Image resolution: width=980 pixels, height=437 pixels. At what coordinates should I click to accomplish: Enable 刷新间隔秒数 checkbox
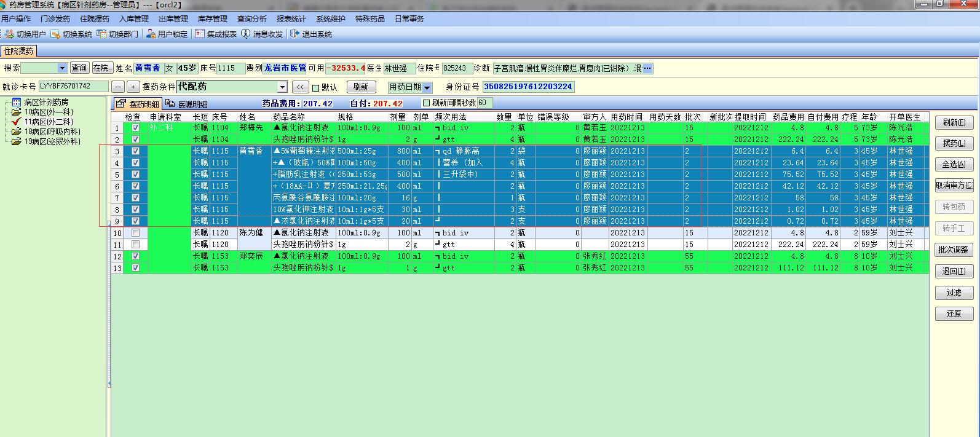point(426,103)
